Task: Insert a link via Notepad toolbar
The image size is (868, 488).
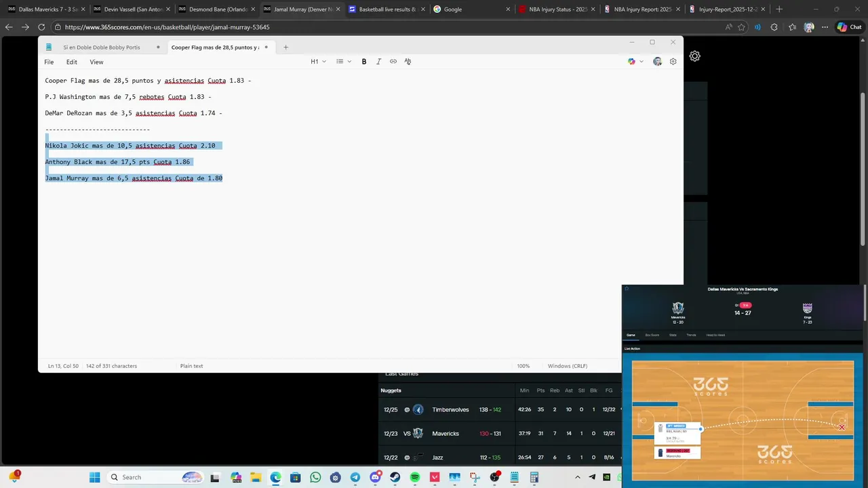Action: (x=393, y=62)
